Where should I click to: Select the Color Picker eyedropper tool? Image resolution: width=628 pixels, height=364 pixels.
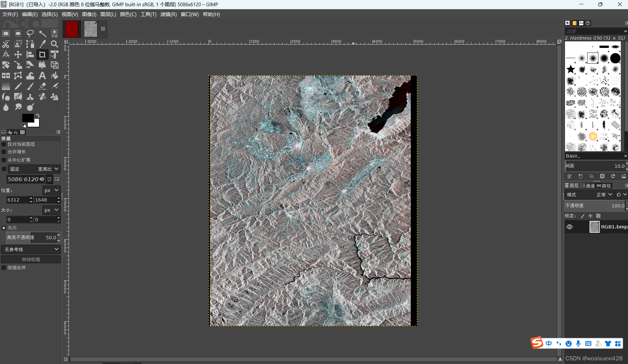pos(42,44)
